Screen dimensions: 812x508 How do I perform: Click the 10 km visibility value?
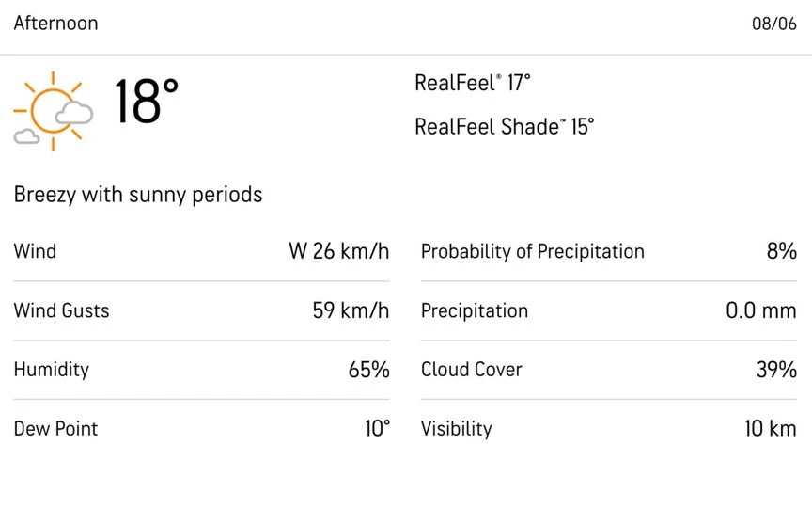tap(771, 429)
